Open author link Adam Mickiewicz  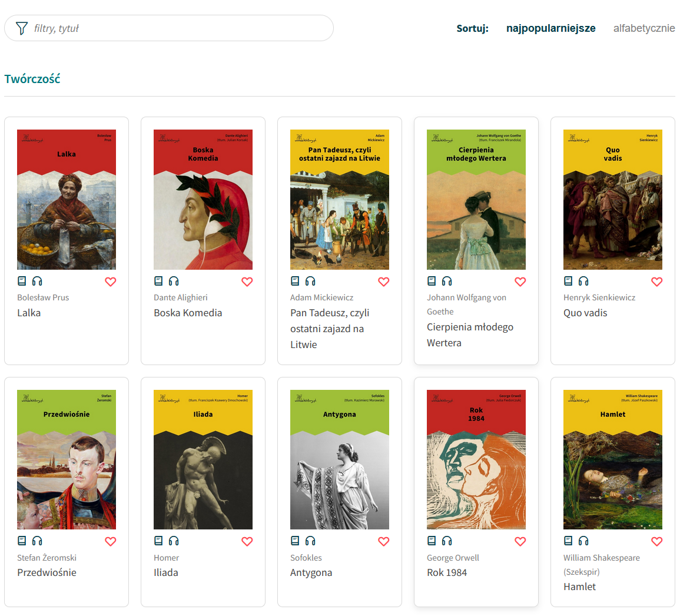pyautogui.click(x=322, y=297)
